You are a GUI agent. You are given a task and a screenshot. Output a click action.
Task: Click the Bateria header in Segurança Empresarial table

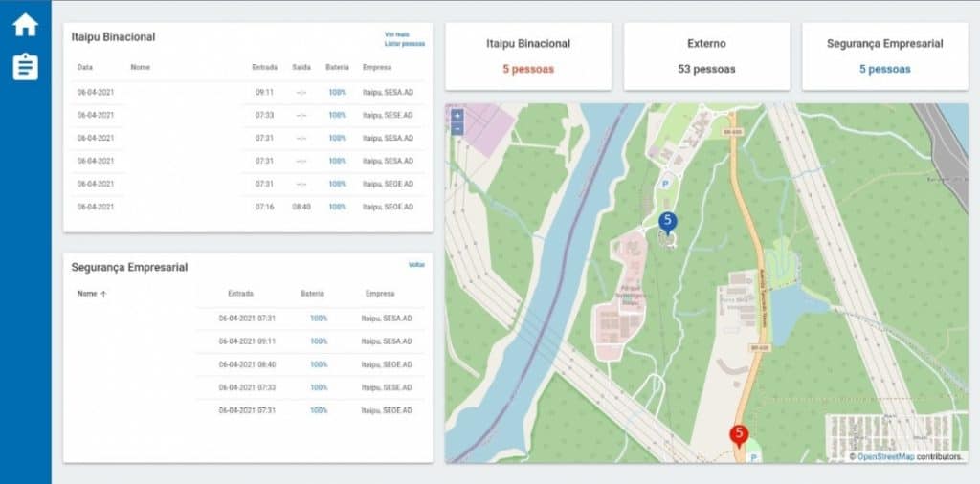pyautogui.click(x=313, y=294)
